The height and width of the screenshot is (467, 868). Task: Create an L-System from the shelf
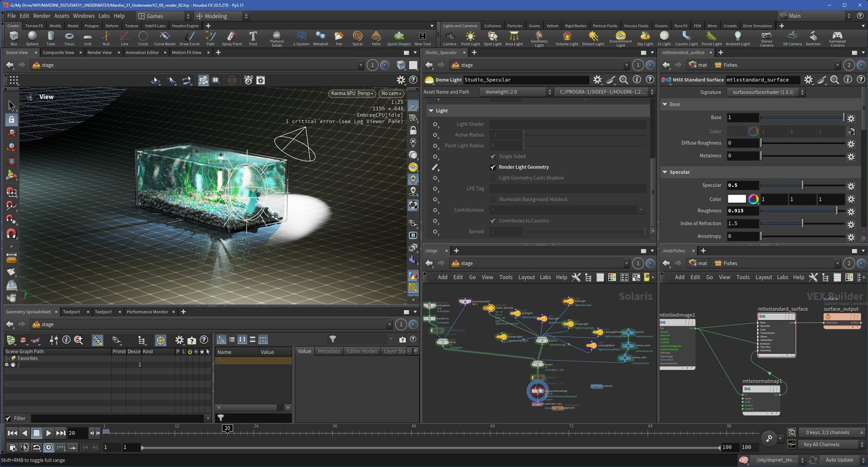(x=301, y=38)
